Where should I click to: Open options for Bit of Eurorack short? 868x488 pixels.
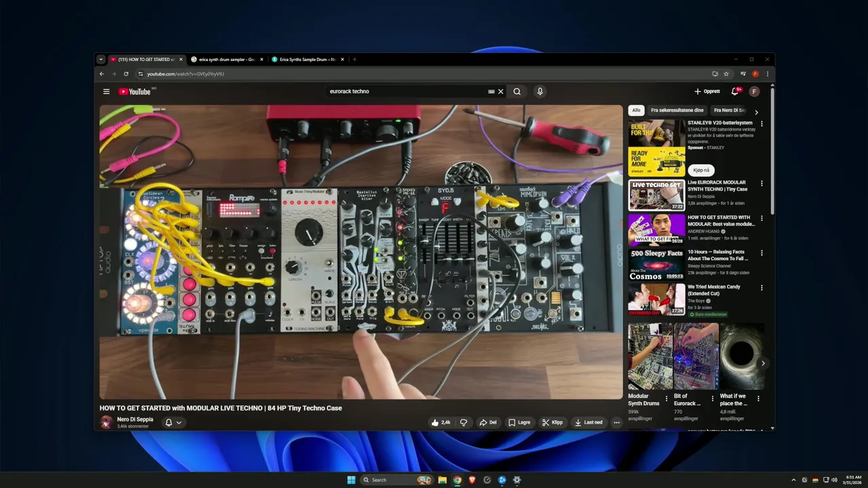(x=712, y=399)
